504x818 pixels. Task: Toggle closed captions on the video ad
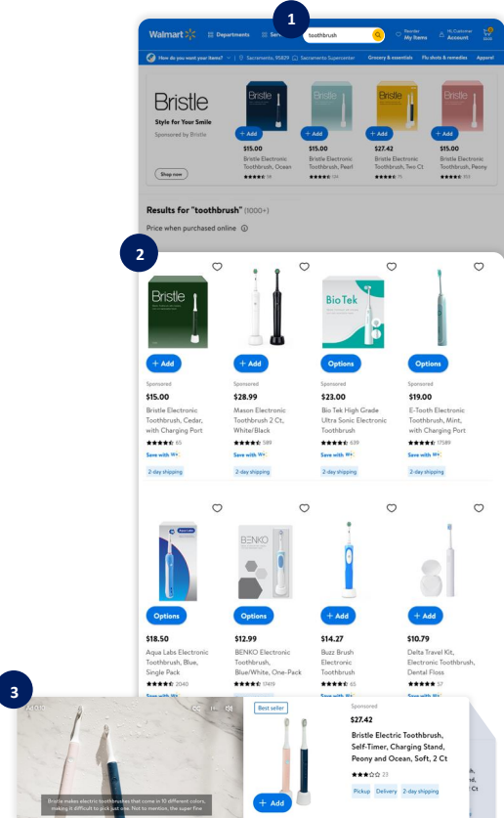(196, 709)
